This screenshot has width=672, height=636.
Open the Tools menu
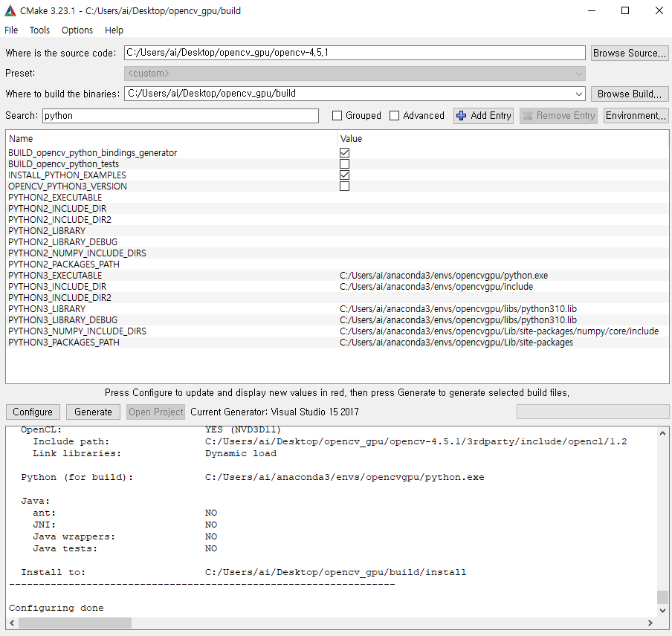[x=39, y=30]
